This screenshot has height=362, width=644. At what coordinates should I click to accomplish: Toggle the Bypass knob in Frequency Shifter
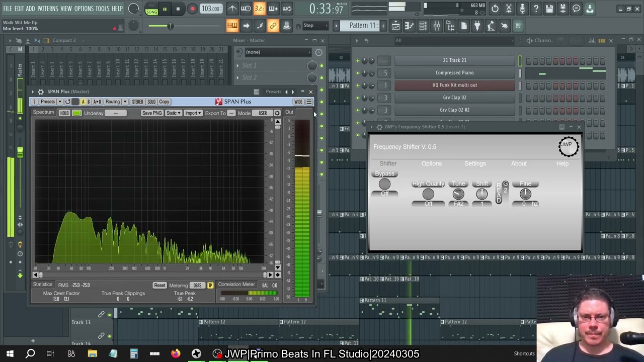[x=384, y=184]
